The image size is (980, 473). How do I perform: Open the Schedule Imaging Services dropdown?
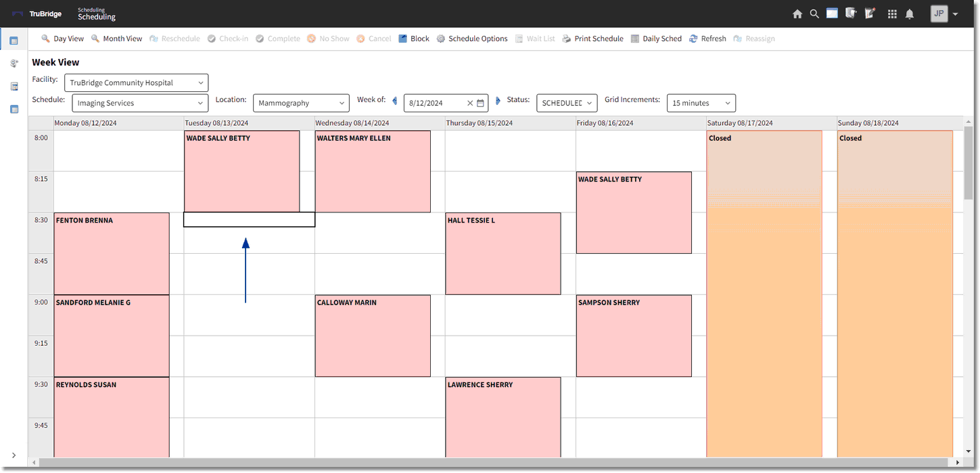click(x=140, y=103)
